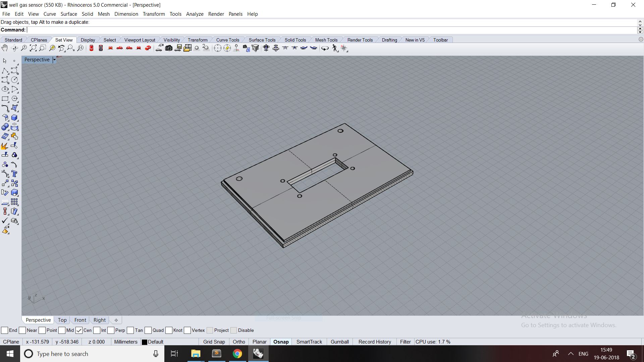Image resolution: width=644 pixels, height=362 pixels.
Task: Toggle the Ortho mode checkbox
Action: click(x=238, y=341)
